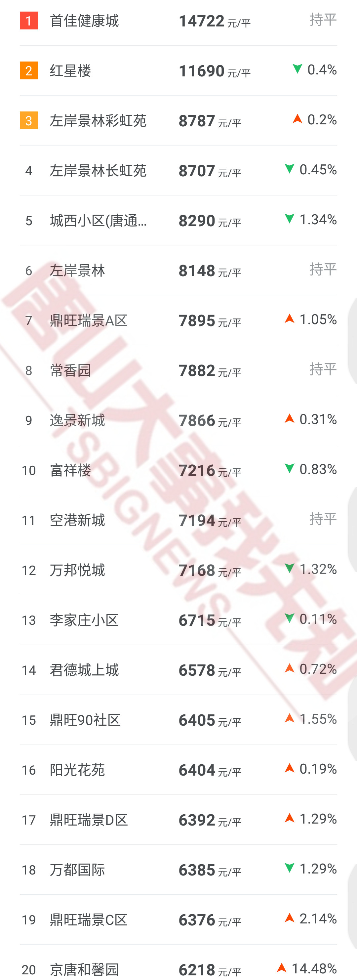
Task: Click green down arrow beside 0.4%
Action: coord(297,69)
